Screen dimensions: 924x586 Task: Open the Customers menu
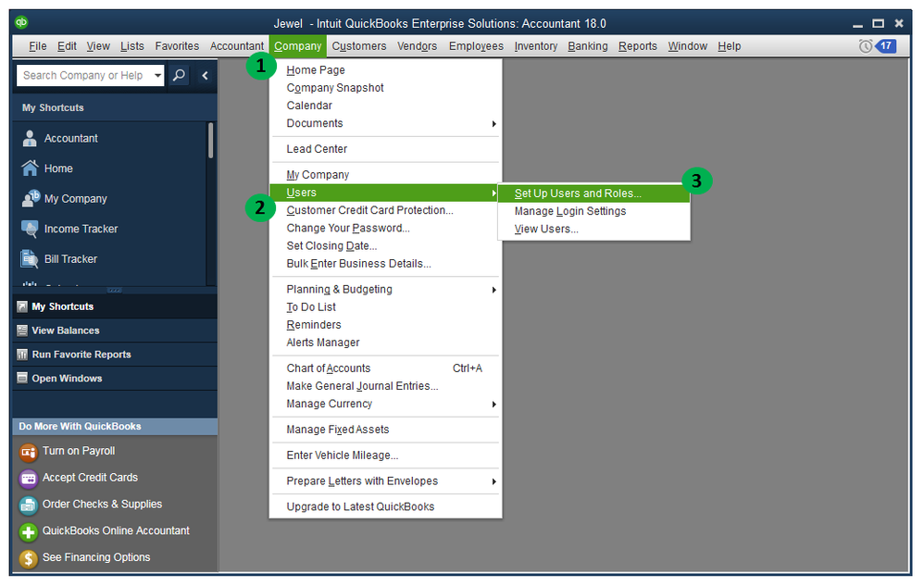tap(359, 46)
